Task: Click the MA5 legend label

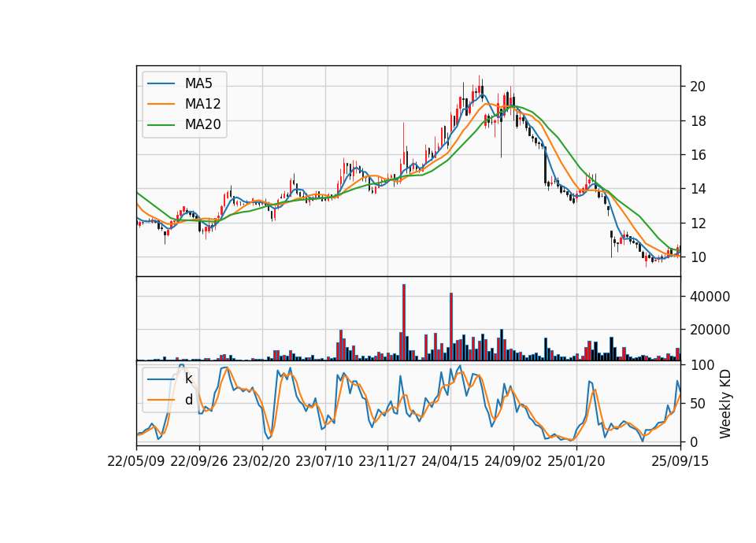Action: click(198, 83)
